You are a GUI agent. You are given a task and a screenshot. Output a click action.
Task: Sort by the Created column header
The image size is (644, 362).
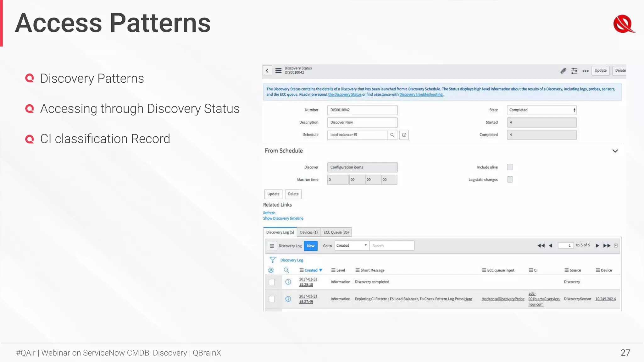tap(311, 270)
